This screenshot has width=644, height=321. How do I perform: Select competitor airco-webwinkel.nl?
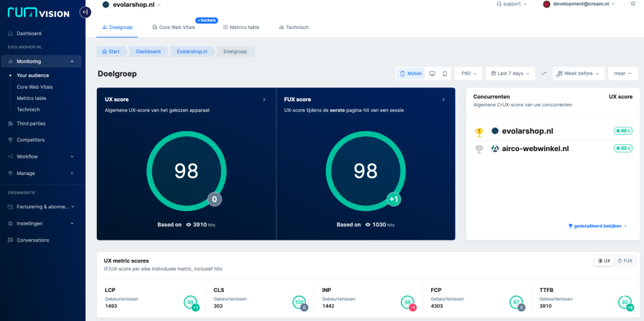536,149
